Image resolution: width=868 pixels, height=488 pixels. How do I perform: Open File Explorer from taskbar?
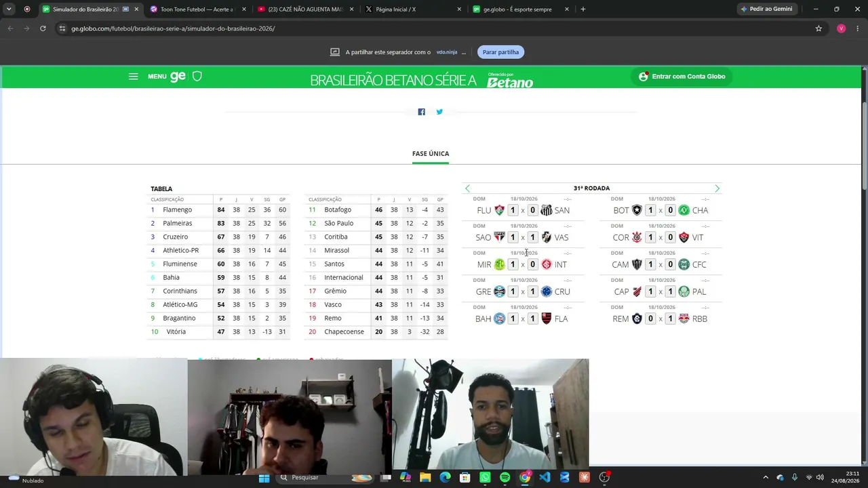coord(425,478)
